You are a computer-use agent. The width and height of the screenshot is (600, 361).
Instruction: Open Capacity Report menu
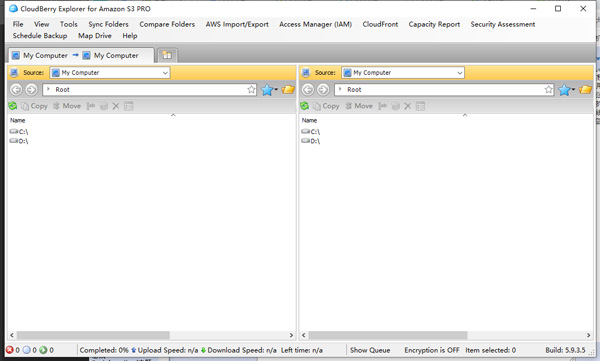pos(434,24)
